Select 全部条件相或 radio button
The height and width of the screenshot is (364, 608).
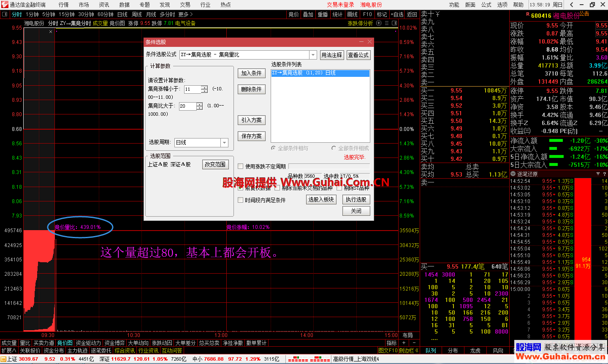[334, 148]
